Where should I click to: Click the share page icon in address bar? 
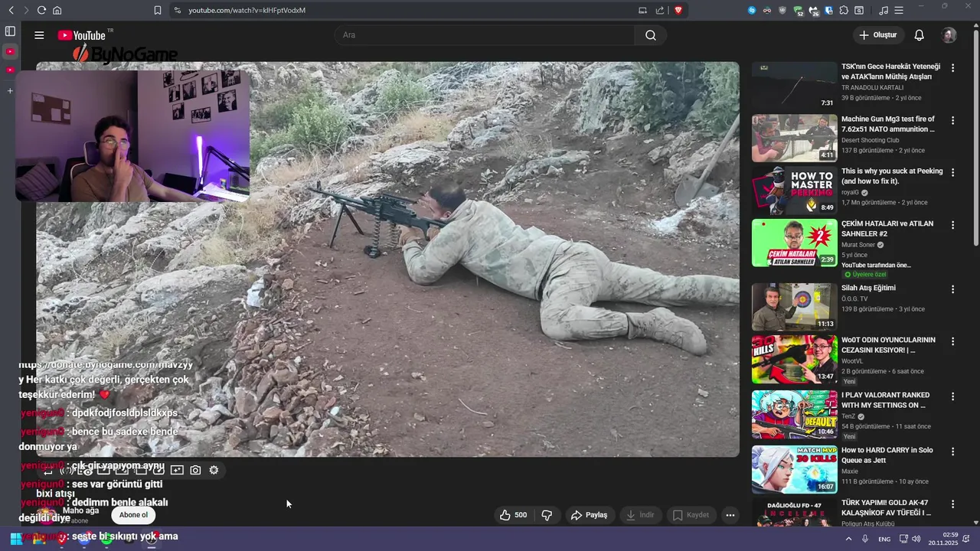click(660, 10)
